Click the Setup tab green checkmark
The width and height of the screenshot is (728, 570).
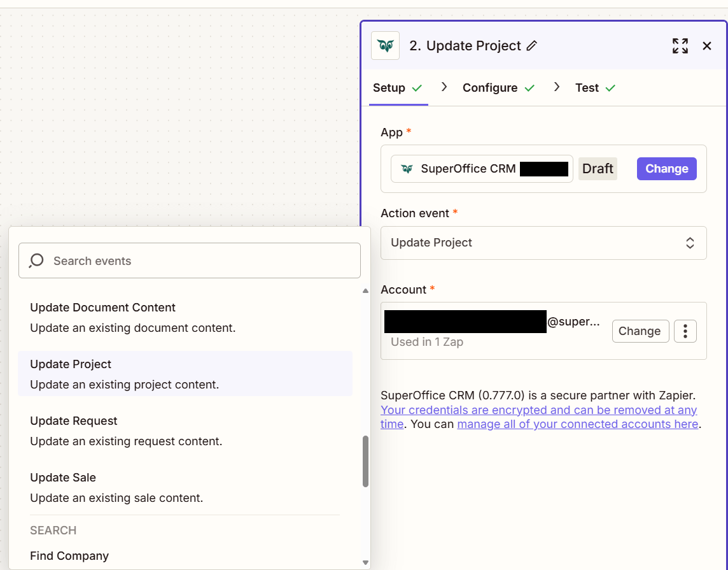[x=417, y=88]
